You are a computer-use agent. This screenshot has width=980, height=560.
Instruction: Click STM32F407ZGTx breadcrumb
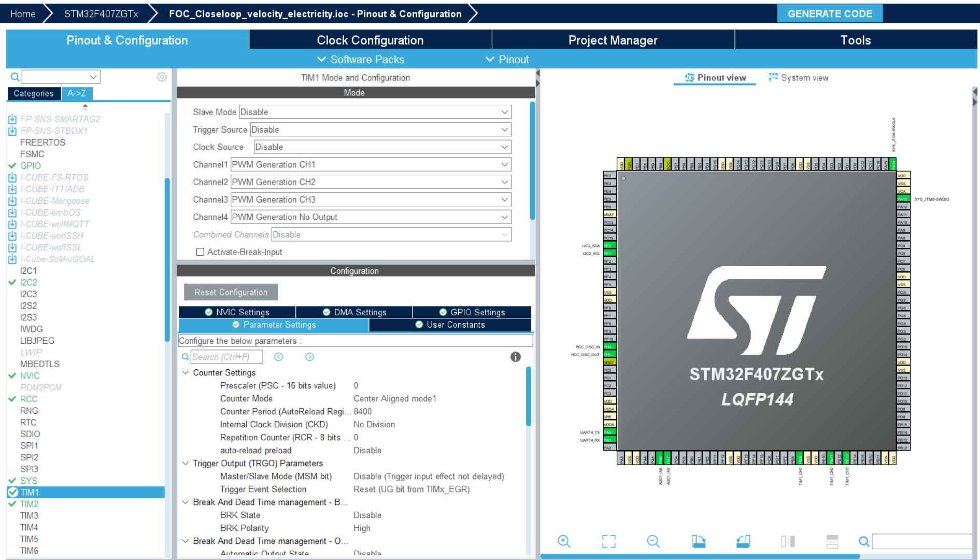pyautogui.click(x=101, y=14)
